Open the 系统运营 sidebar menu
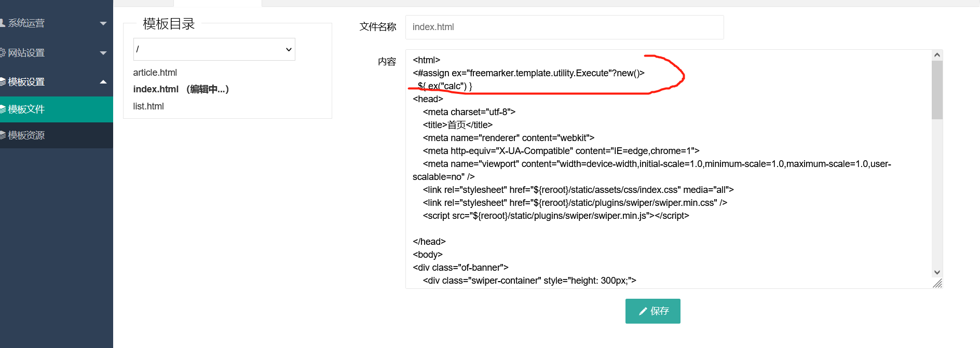Viewport: 980px width, 348px height. click(x=57, y=23)
